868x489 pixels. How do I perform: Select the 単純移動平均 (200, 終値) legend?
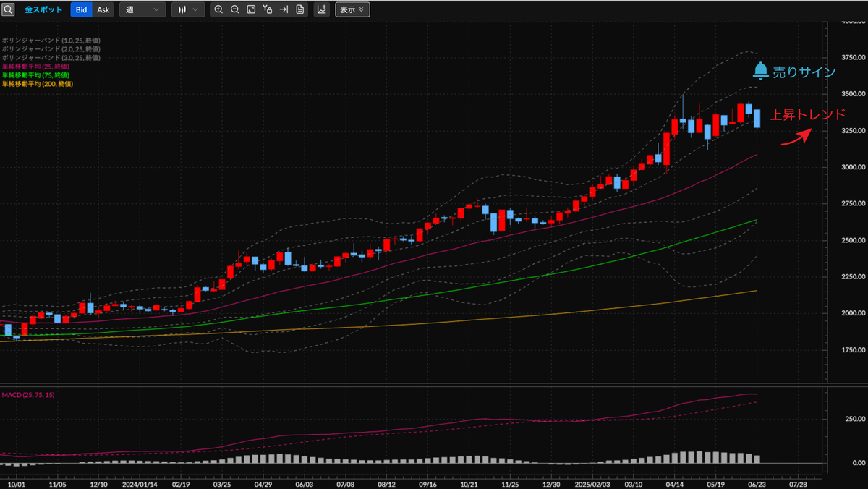37,84
